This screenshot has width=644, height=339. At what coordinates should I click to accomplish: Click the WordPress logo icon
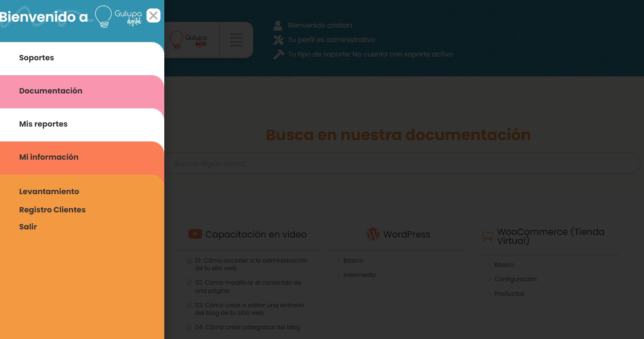(x=373, y=234)
